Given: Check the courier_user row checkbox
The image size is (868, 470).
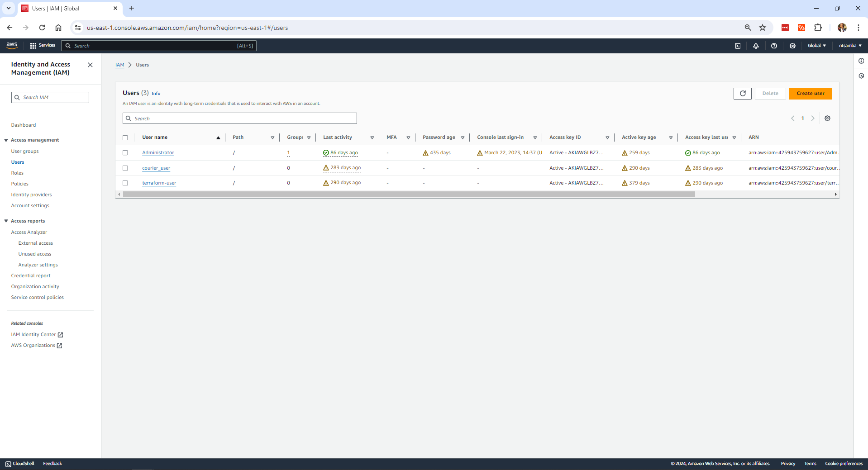Looking at the screenshot, I should 125,168.
